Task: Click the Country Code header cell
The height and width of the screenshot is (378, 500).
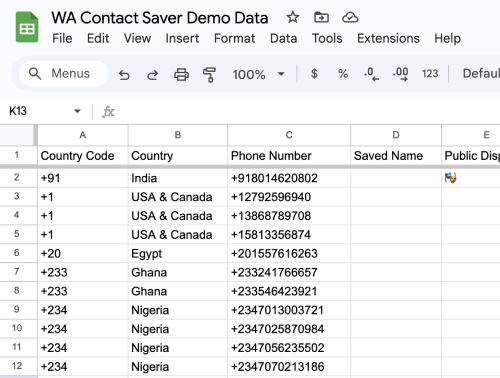Action: (83, 156)
